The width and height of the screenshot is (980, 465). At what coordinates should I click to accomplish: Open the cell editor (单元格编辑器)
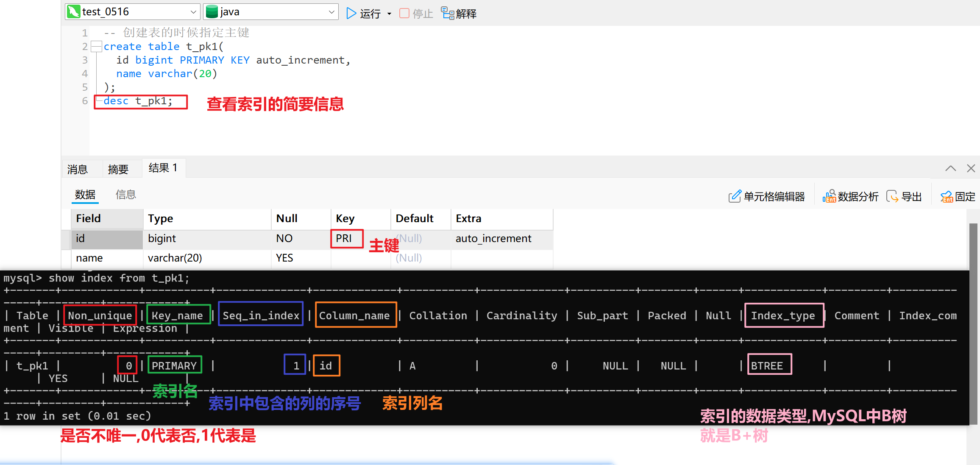click(x=735, y=196)
